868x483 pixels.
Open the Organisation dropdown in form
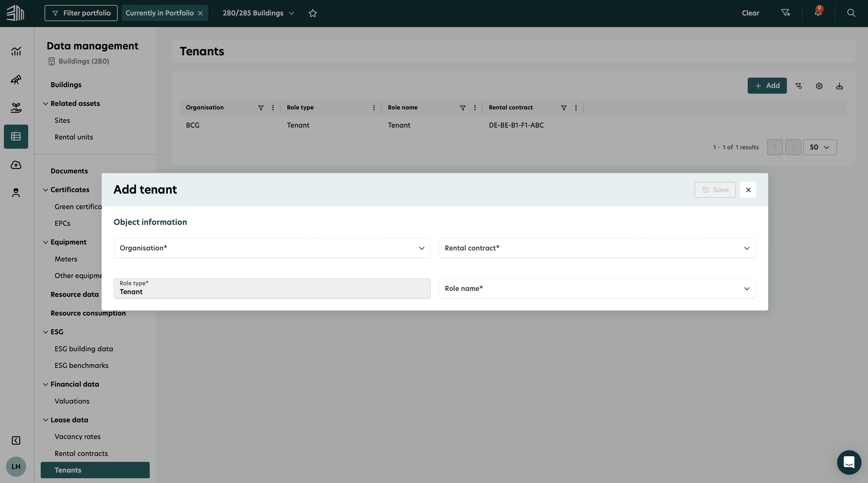(272, 248)
